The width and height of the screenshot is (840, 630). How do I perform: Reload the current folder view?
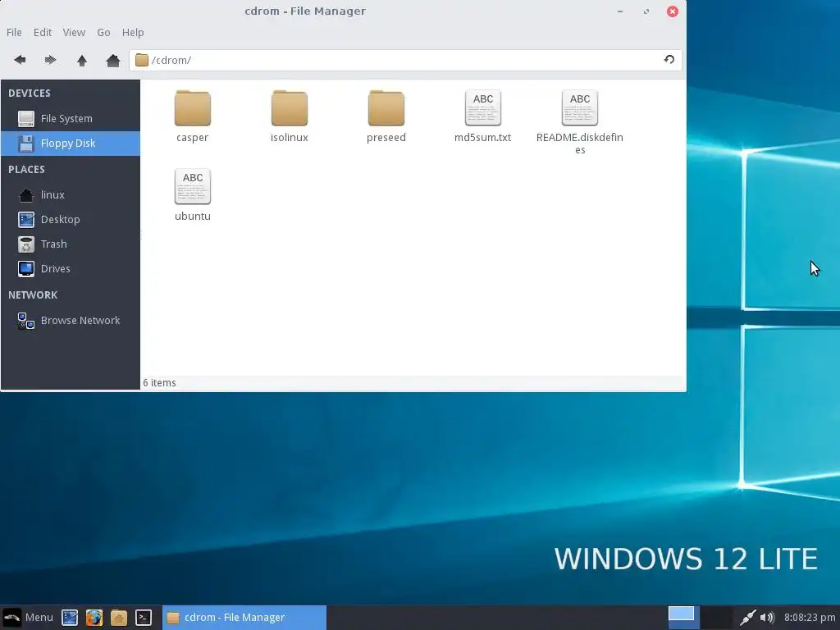point(669,59)
